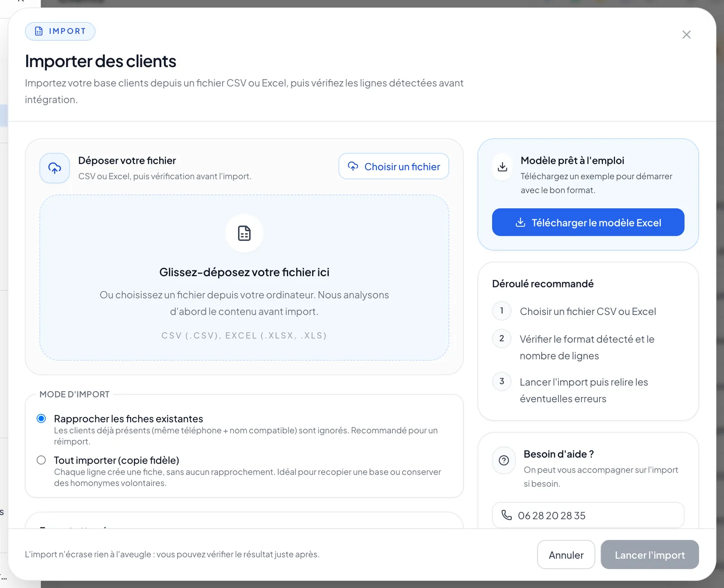Click the Déroulé recommandé heading
The height and width of the screenshot is (588, 724).
543,284
